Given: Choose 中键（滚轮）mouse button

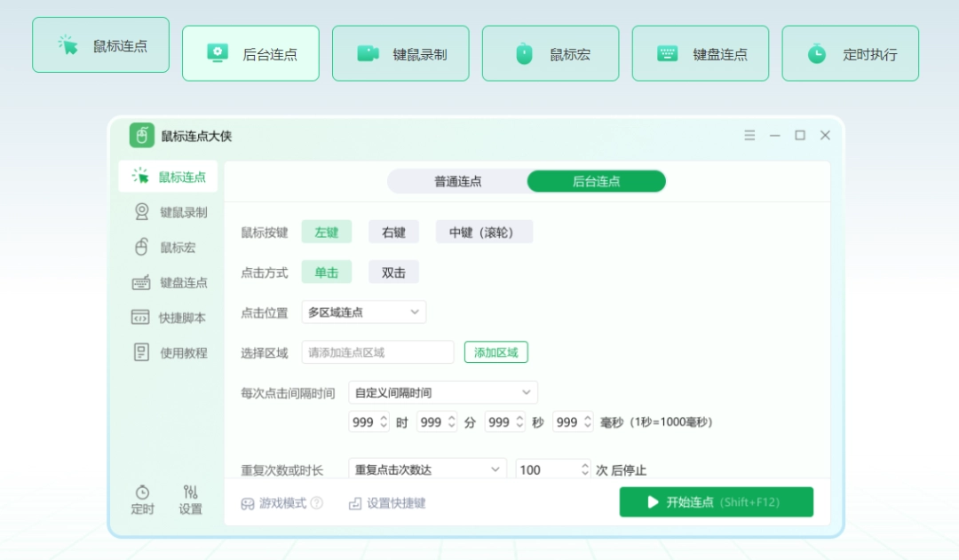Looking at the screenshot, I should pyautogui.click(x=484, y=232).
